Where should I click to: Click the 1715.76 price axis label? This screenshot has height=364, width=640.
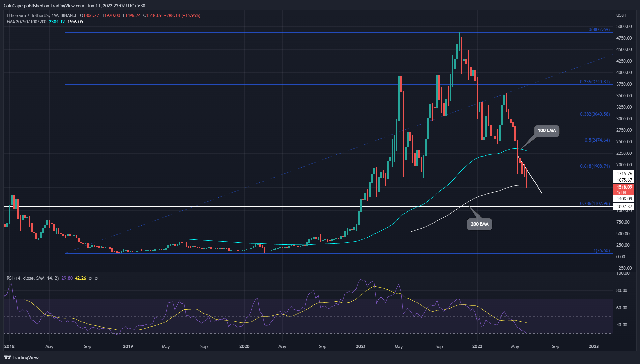coord(624,174)
